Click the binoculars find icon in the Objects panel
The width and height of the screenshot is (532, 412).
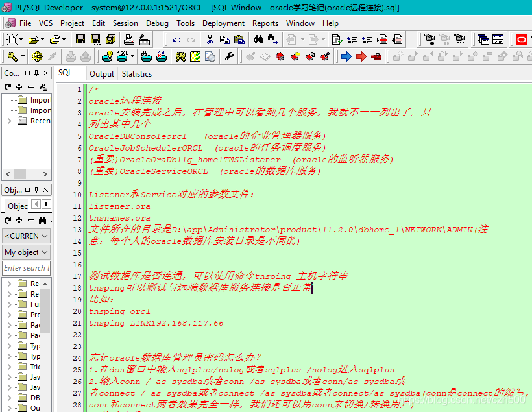42,221
